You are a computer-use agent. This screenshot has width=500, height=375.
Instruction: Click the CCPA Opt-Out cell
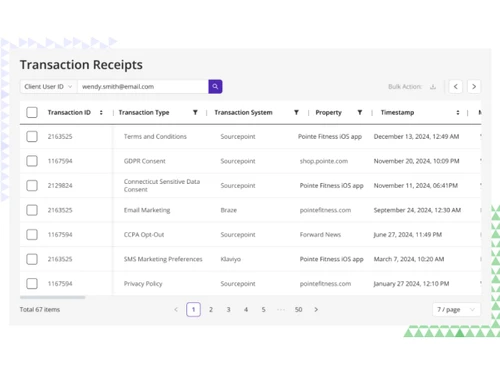144,235
